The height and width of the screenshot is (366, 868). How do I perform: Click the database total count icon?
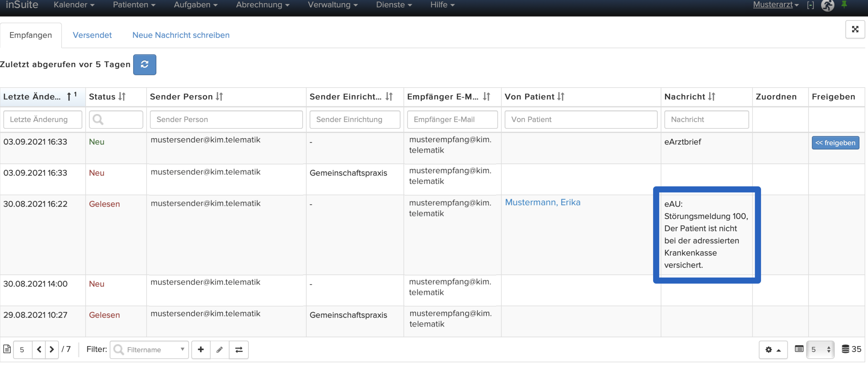pyautogui.click(x=845, y=349)
